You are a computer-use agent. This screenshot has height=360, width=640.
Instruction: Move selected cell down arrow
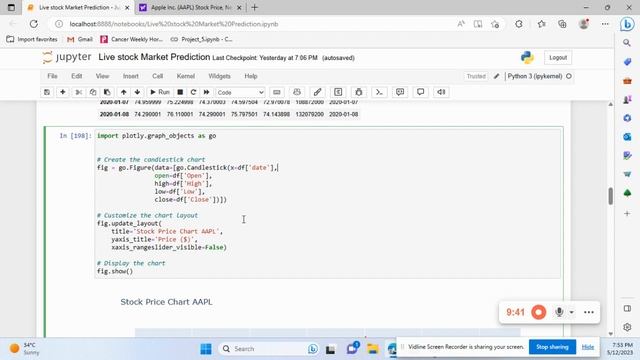pos(137,92)
